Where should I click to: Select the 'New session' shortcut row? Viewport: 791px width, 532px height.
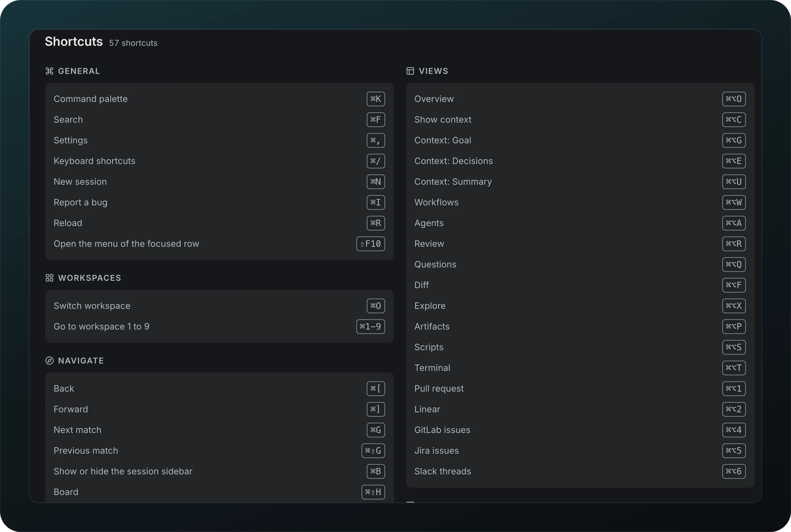click(219, 182)
